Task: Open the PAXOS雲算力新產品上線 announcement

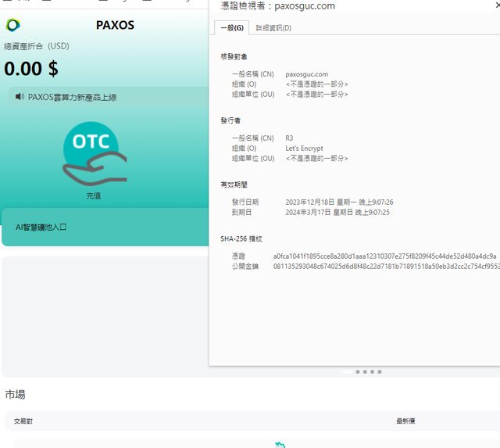Action: coord(72,98)
